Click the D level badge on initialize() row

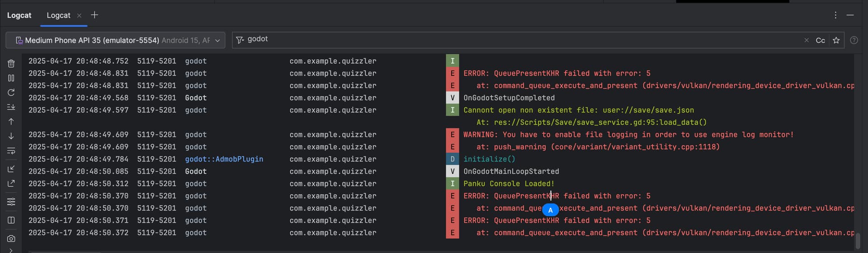(x=453, y=159)
